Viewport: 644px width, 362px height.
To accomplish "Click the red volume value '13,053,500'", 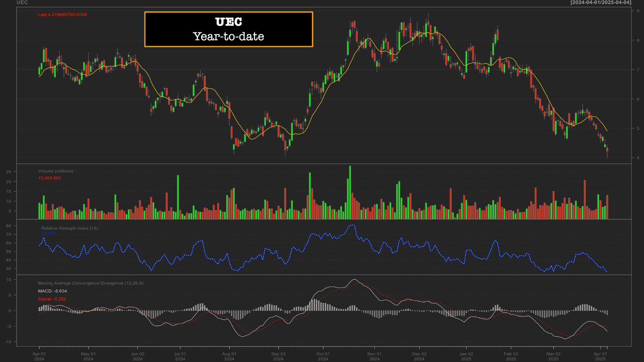I will click(x=49, y=178).
